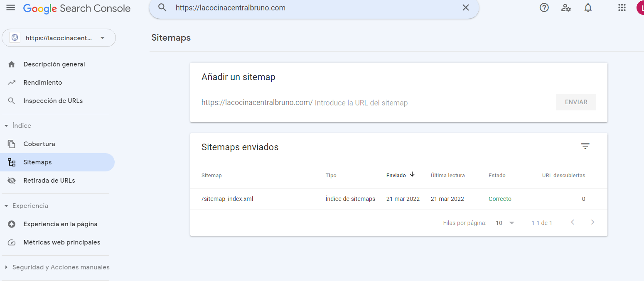The height and width of the screenshot is (281, 644).
Task: Click the home icon beside Descripción general
Action: [x=12, y=64]
